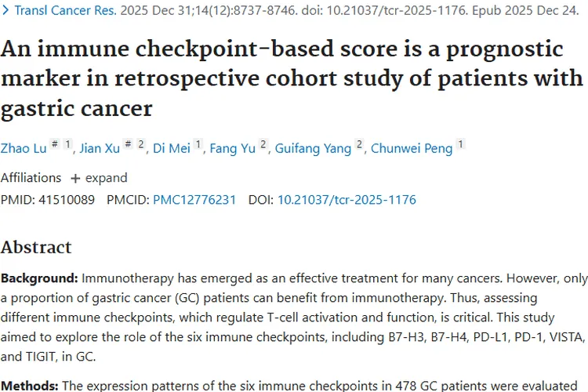The image size is (588, 392).
Task: Open author Zhao Lu's profile link
Action: click(x=24, y=149)
